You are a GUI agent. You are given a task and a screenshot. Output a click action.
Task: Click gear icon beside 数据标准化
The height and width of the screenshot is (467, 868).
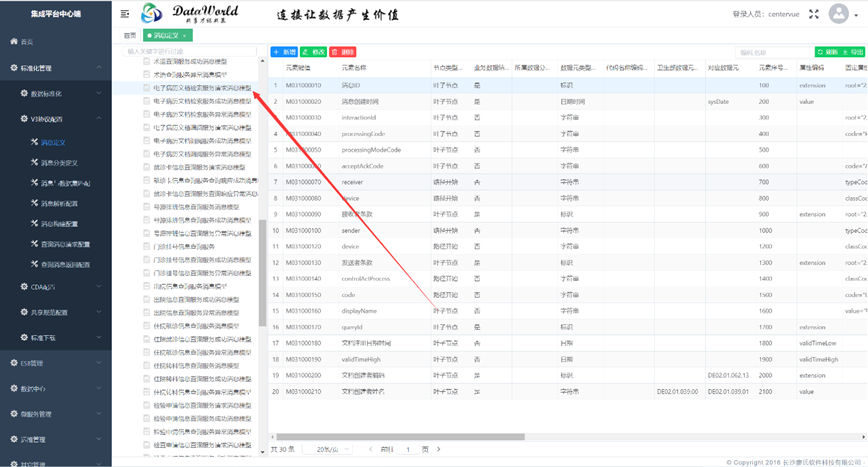point(24,94)
